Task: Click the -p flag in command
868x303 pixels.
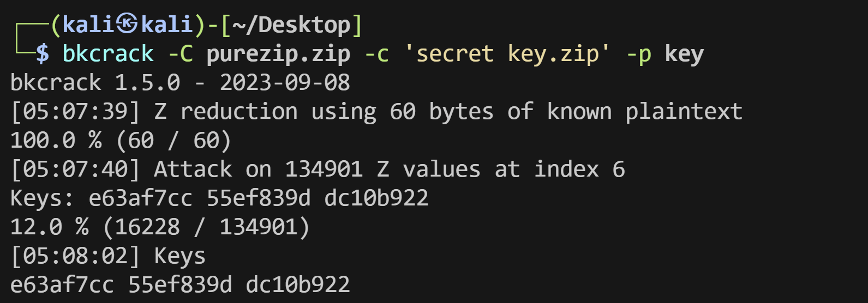Action: click(638, 53)
